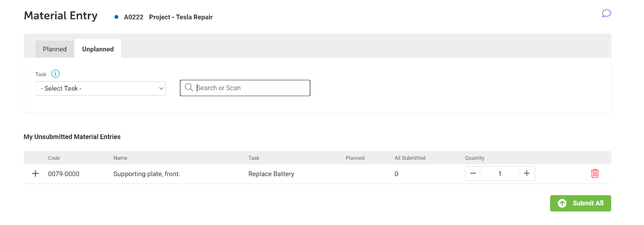Viewport: 644px width, 225px height.
Task: Click the Select Task dropdown chevron arrow
Action: click(x=161, y=88)
